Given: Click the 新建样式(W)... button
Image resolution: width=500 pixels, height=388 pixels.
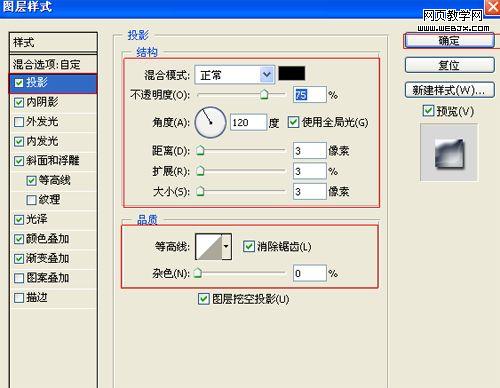Looking at the screenshot, I should tap(449, 90).
